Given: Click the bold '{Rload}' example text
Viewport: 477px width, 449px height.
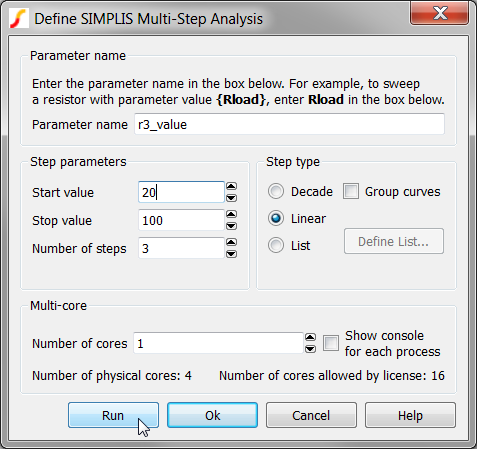Looking at the screenshot, I should [x=242, y=100].
